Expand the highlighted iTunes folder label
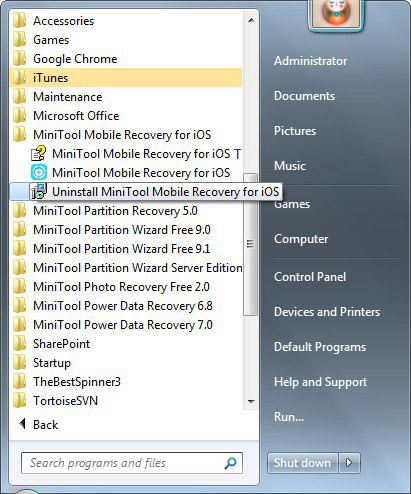411x494 pixels. pyautogui.click(x=51, y=78)
